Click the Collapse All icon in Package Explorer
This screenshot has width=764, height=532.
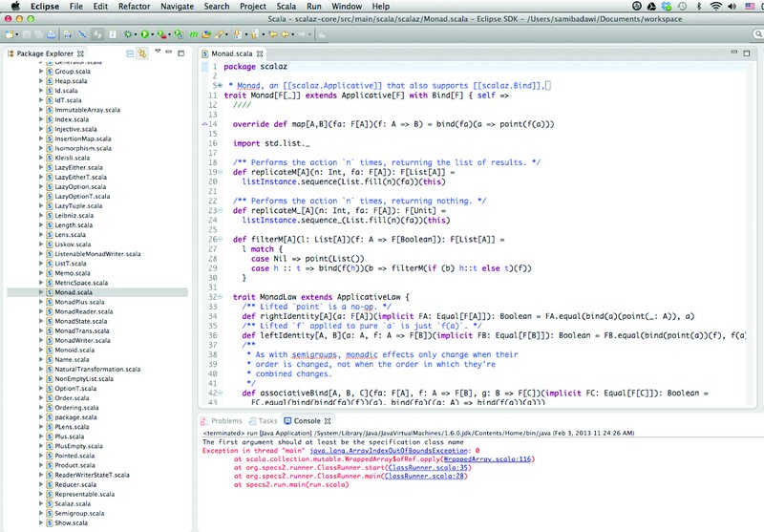pyautogui.click(x=130, y=53)
